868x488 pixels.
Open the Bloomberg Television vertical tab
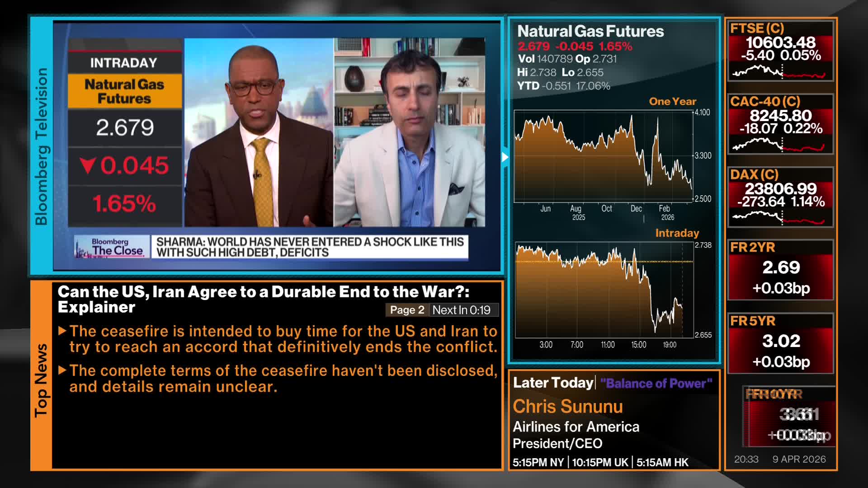point(41,146)
